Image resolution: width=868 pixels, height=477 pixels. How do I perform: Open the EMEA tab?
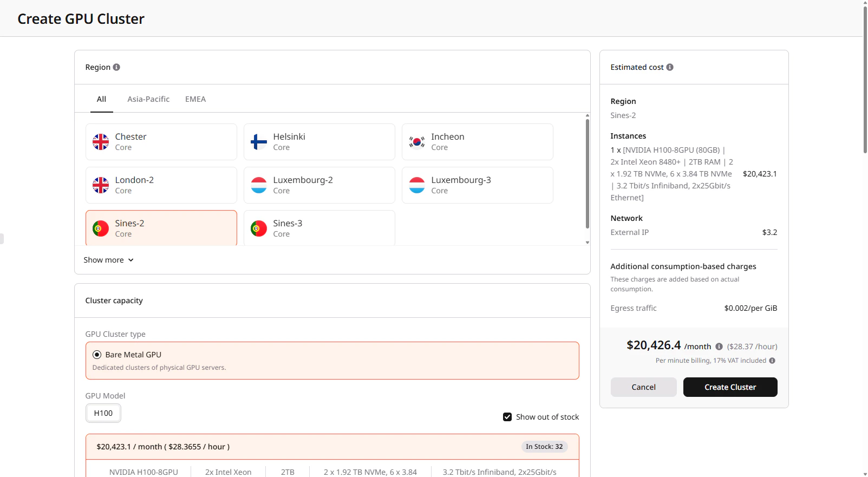coord(195,99)
